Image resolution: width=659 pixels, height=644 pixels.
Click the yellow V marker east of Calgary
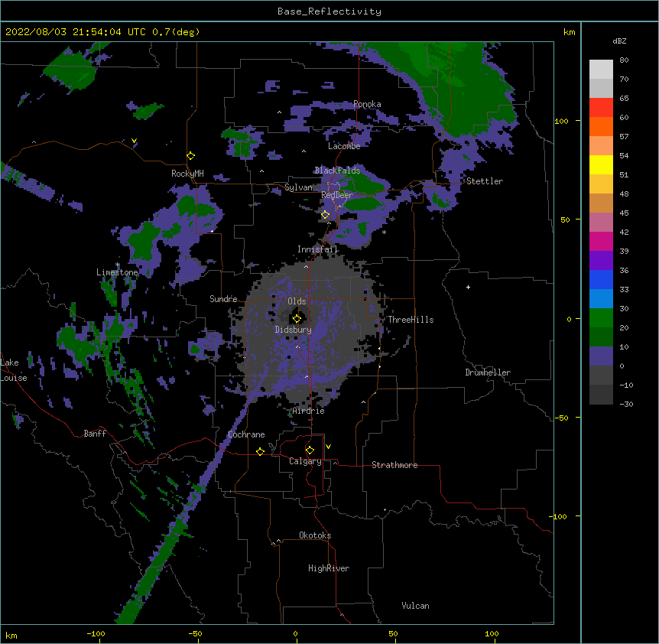point(328,447)
